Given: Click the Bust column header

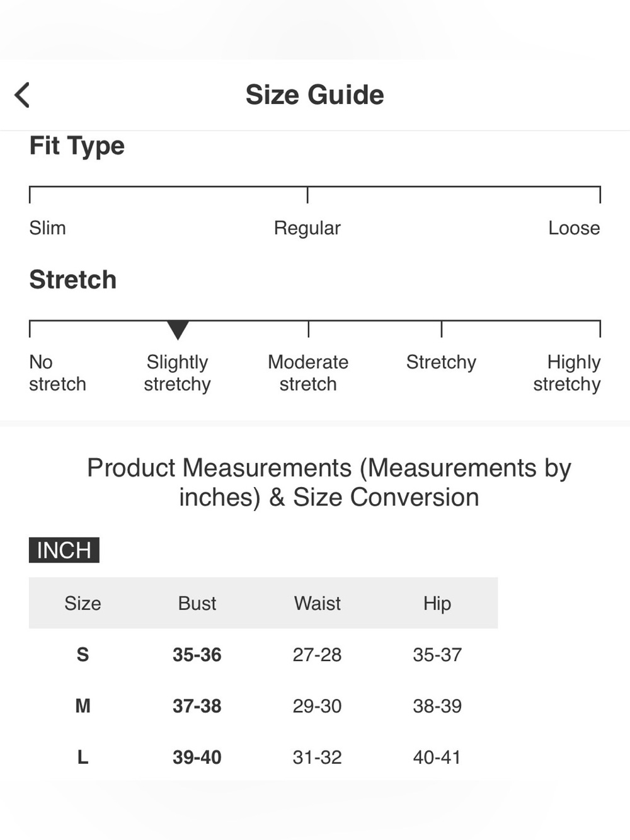Looking at the screenshot, I should pos(197,603).
